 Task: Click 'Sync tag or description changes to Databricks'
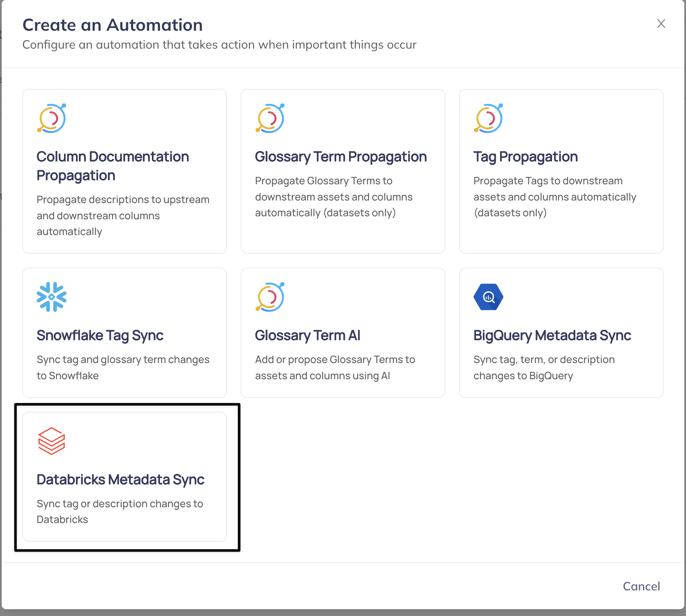tap(120, 511)
